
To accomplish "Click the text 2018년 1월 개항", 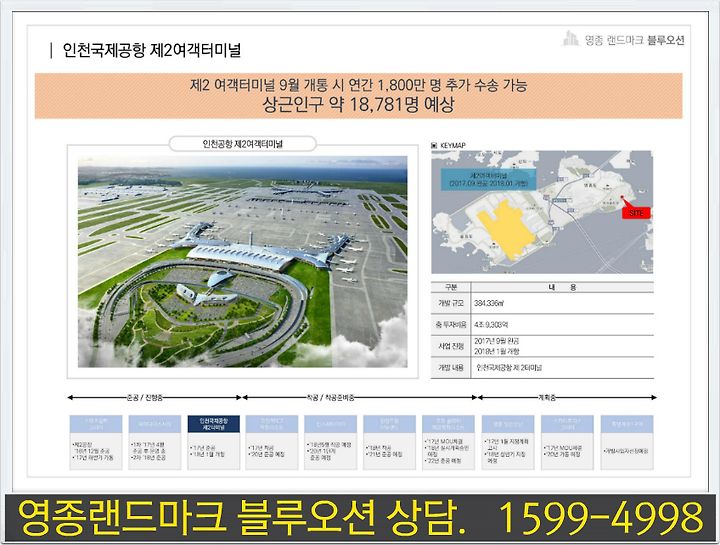I will coord(496,351).
